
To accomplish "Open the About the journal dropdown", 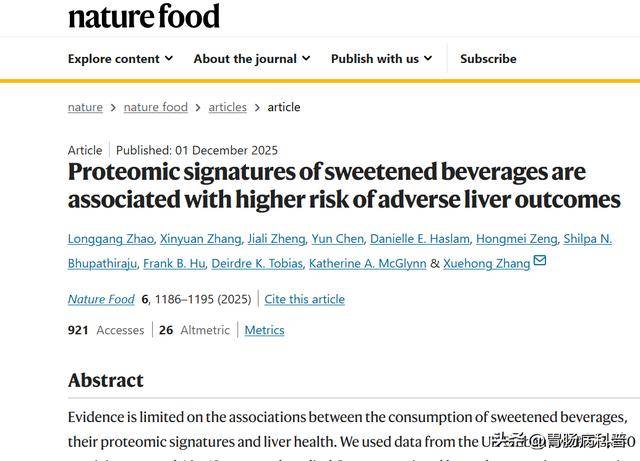I will click(251, 59).
